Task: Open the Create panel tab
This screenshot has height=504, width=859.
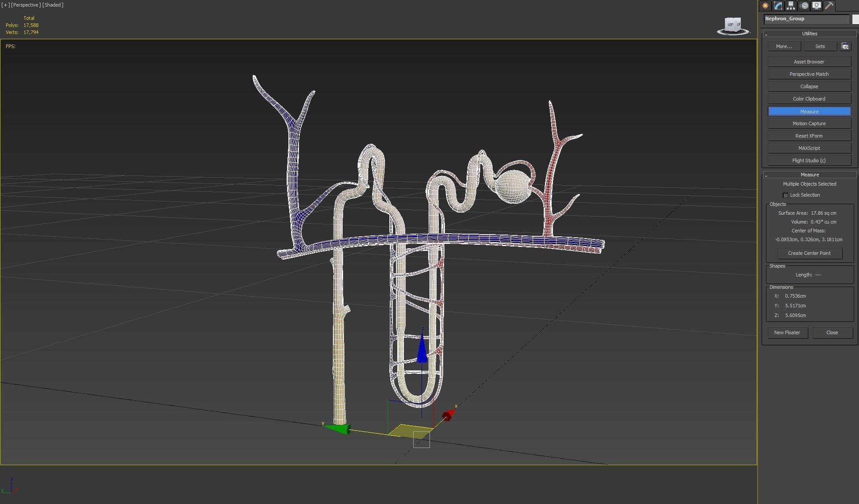Action: click(x=765, y=6)
